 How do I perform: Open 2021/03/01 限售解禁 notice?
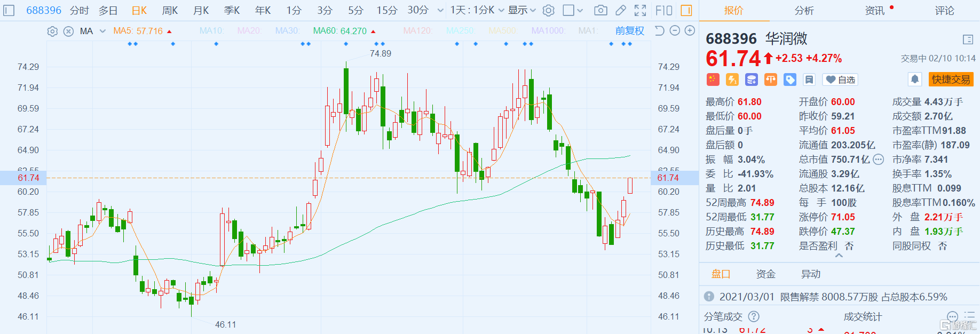point(833,297)
